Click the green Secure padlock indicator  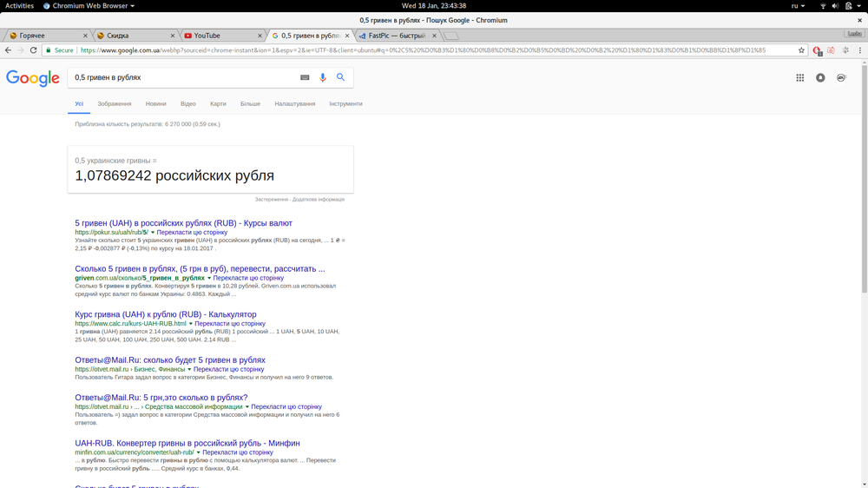(59, 50)
